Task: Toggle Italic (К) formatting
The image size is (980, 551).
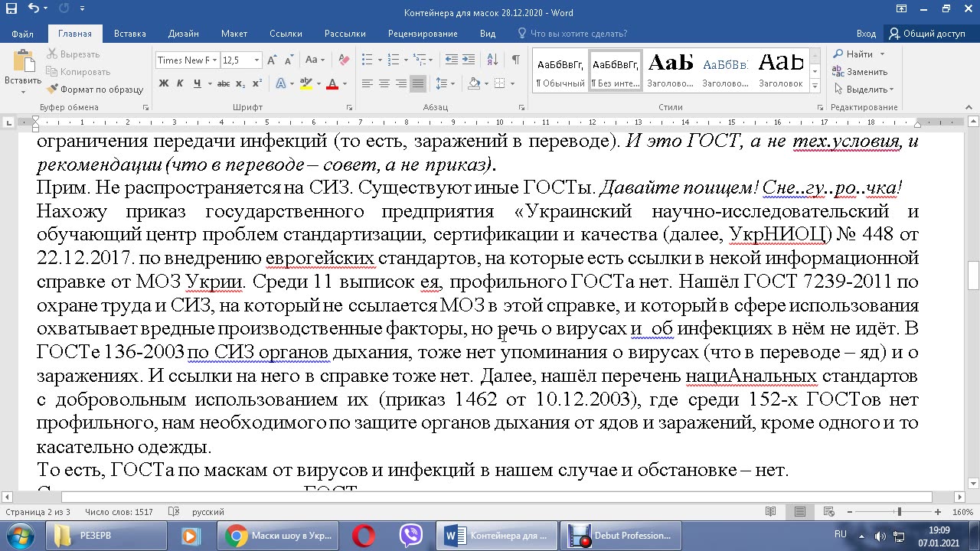Action: 179,83
